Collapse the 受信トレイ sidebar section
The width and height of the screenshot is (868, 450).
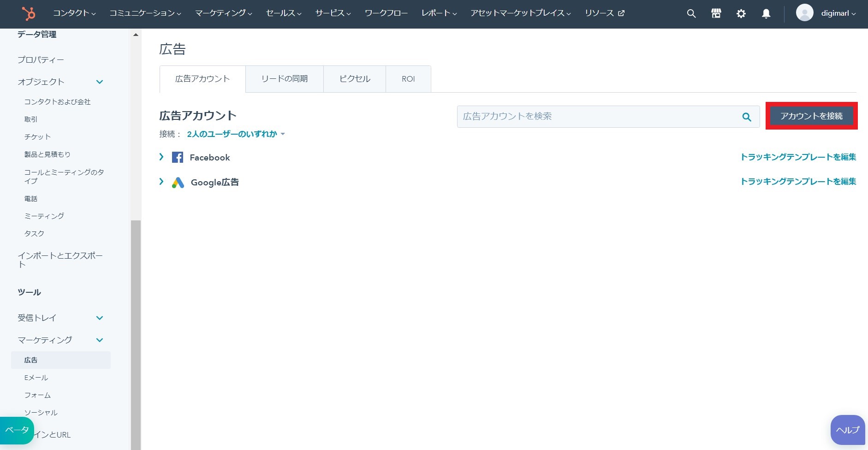click(x=100, y=318)
